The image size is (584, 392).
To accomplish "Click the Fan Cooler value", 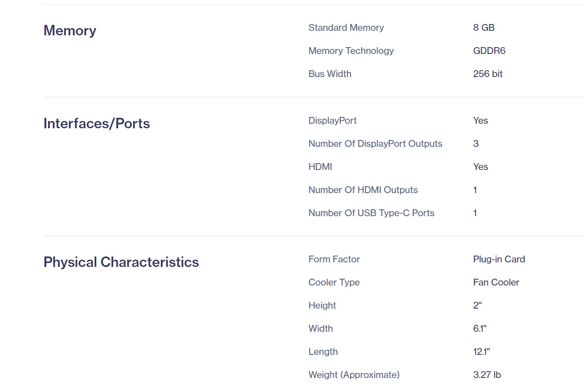I will click(x=496, y=282).
